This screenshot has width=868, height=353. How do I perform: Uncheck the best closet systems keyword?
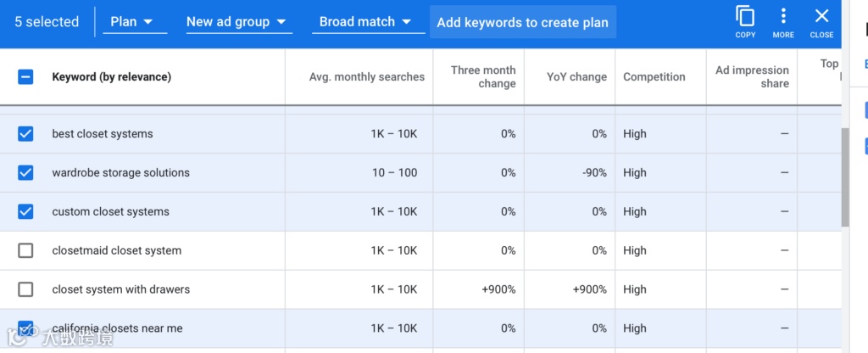pos(25,133)
